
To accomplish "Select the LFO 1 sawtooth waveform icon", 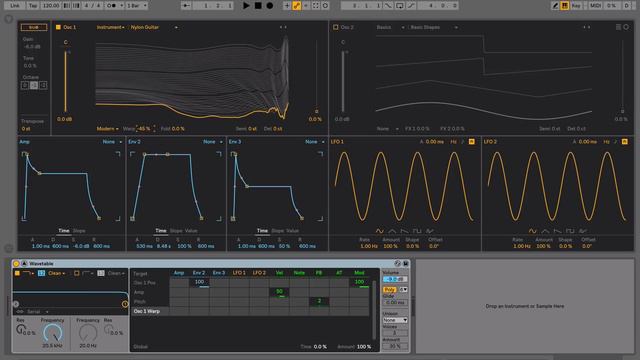I will point(404,231).
